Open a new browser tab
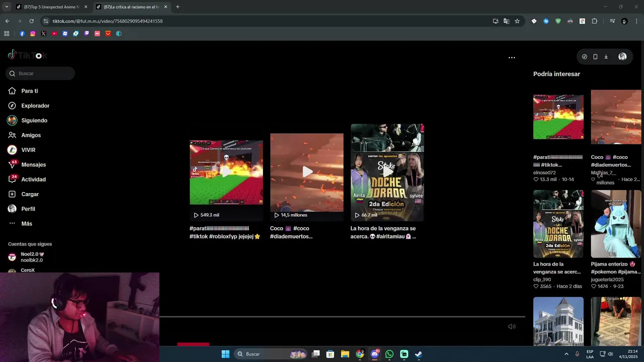Viewport: 644px width, 362px height. tap(178, 7)
